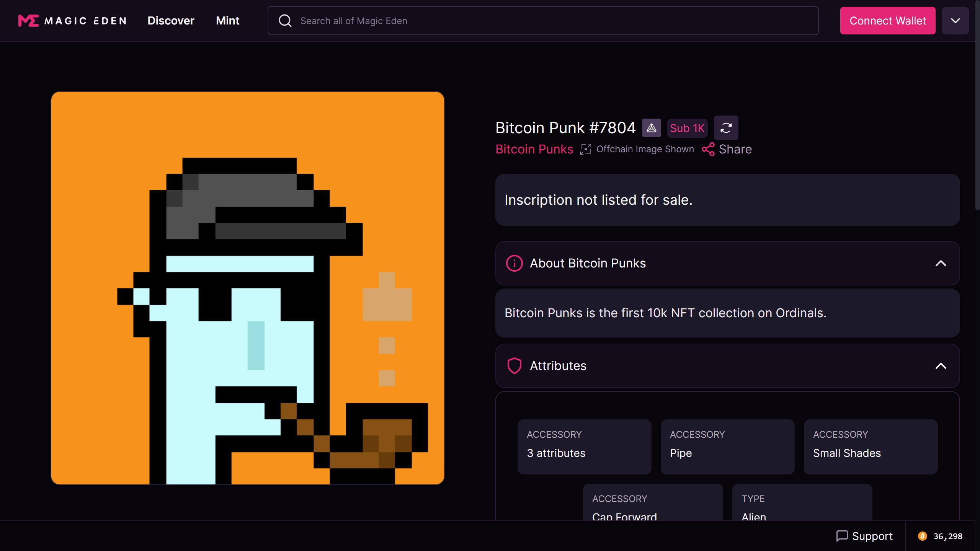Click the Support chat icon

pyautogui.click(x=842, y=536)
